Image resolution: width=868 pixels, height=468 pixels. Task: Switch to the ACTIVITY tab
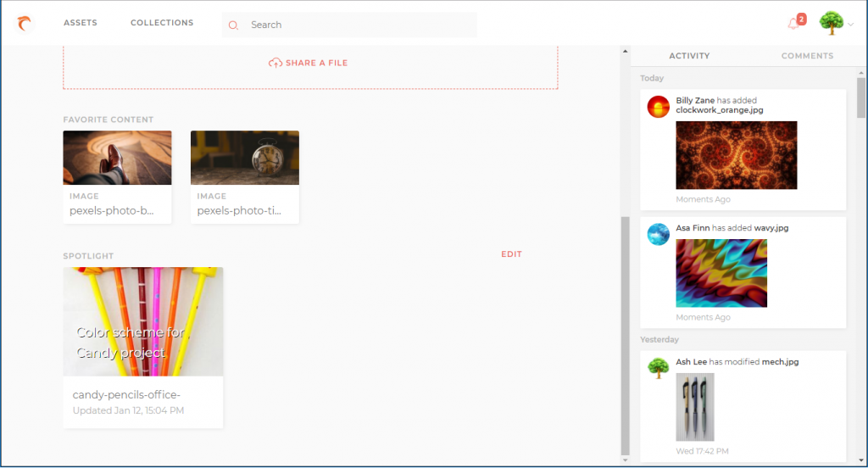point(689,56)
